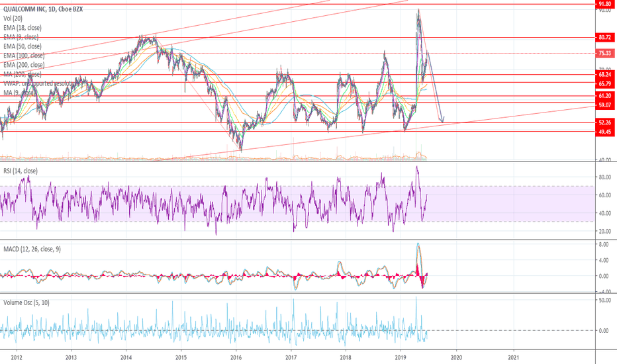Screen dimensions: 617x364
Task: Click the 2019 label on time axis
Action: tap(401, 357)
